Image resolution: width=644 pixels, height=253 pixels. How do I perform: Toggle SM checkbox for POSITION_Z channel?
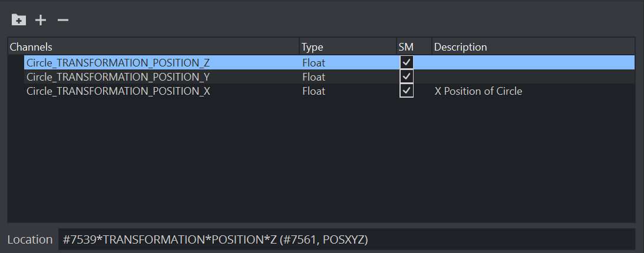point(407,62)
